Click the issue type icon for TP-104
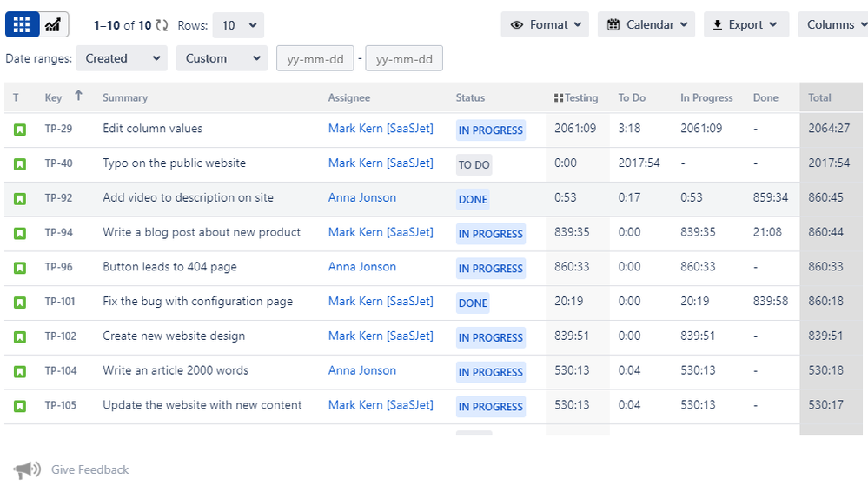868x486 pixels. tap(20, 372)
